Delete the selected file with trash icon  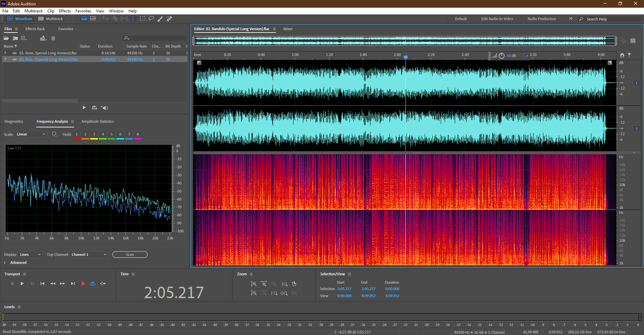tap(53, 38)
